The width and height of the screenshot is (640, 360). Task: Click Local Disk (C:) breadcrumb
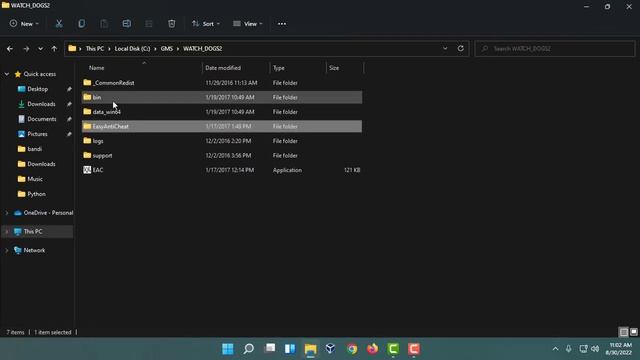(132, 49)
